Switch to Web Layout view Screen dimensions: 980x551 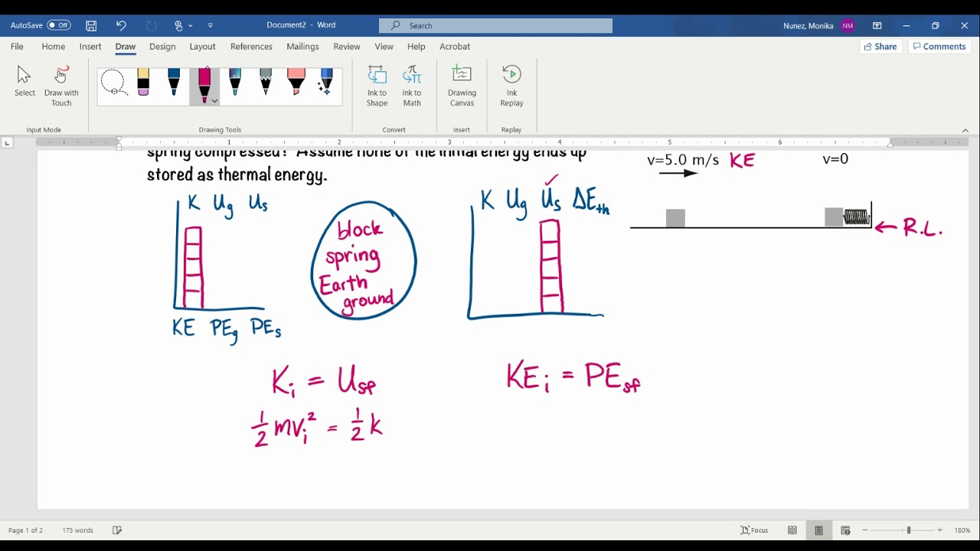pos(845,530)
